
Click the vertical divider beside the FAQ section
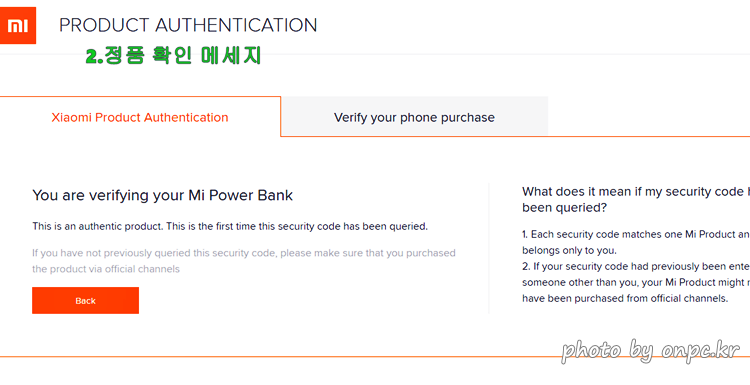coord(488,248)
